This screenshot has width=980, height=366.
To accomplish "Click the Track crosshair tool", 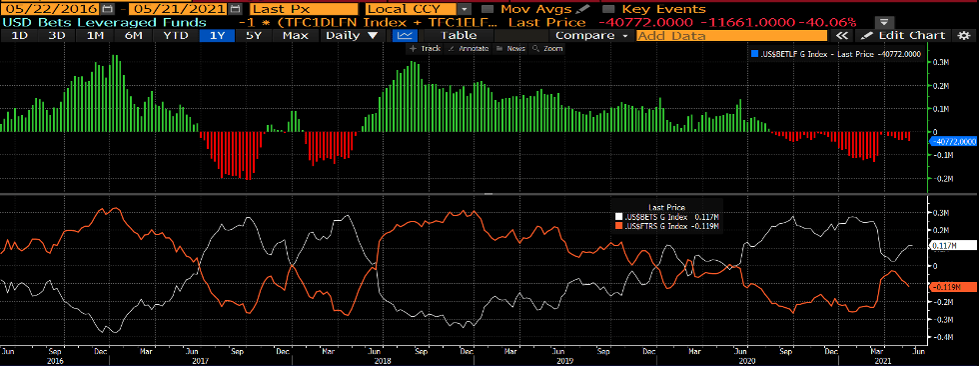I will point(425,49).
